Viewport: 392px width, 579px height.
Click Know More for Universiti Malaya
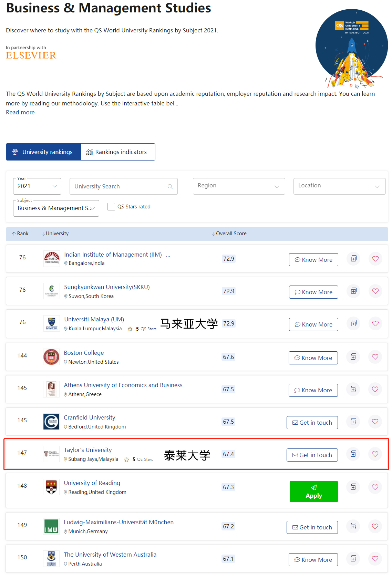313,324
